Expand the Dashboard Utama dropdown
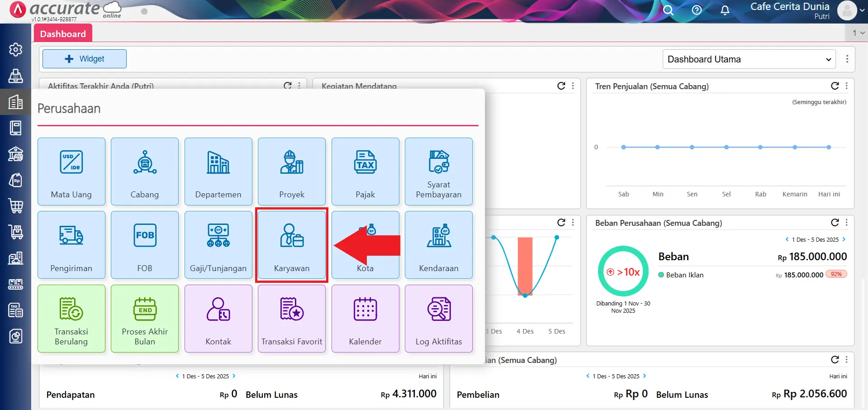The width and height of the screenshot is (868, 410). [x=749, y=59]
